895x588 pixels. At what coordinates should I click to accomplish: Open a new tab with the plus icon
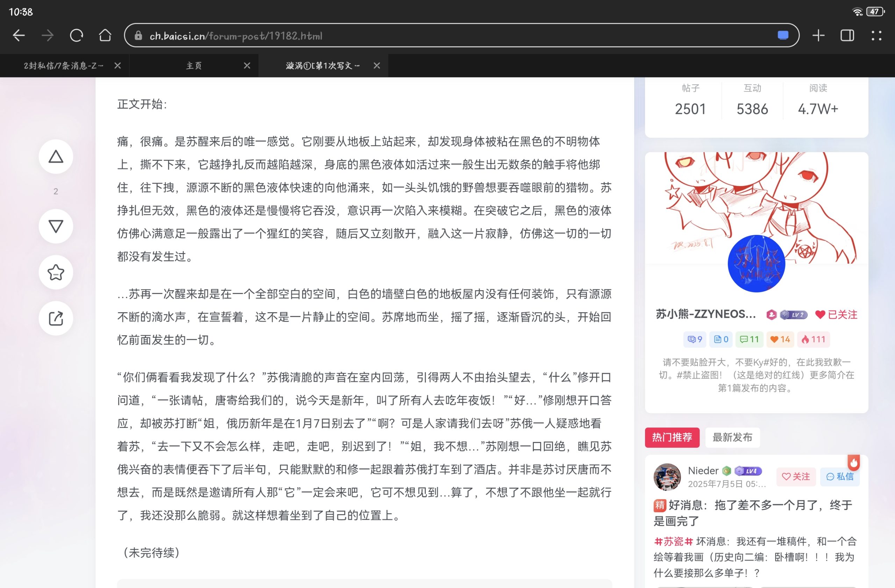818,36
